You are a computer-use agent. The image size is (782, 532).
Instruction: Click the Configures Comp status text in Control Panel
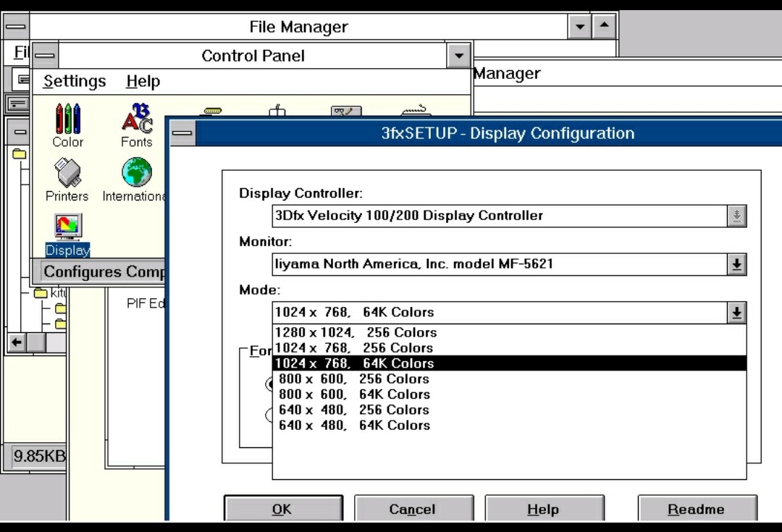(x=104, y=271)
